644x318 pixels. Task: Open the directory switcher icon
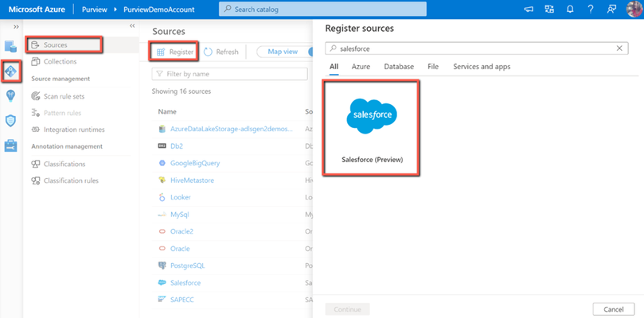[549, 10]
